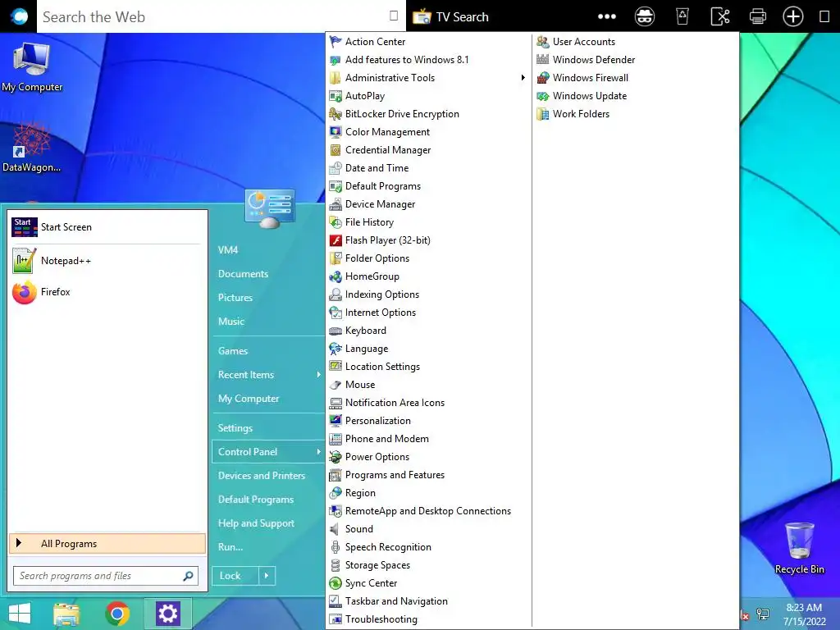Expand the Administrative Tools submenu arrow

(523, 78)
